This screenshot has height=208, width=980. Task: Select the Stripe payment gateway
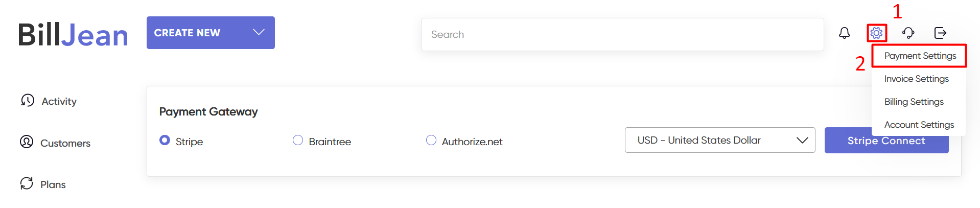(165, 140)
